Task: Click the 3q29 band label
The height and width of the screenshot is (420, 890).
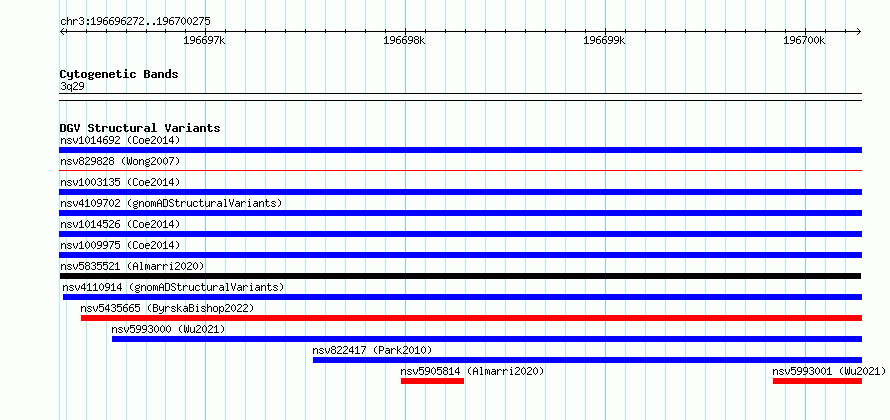Action: click(x=72, y=87)
